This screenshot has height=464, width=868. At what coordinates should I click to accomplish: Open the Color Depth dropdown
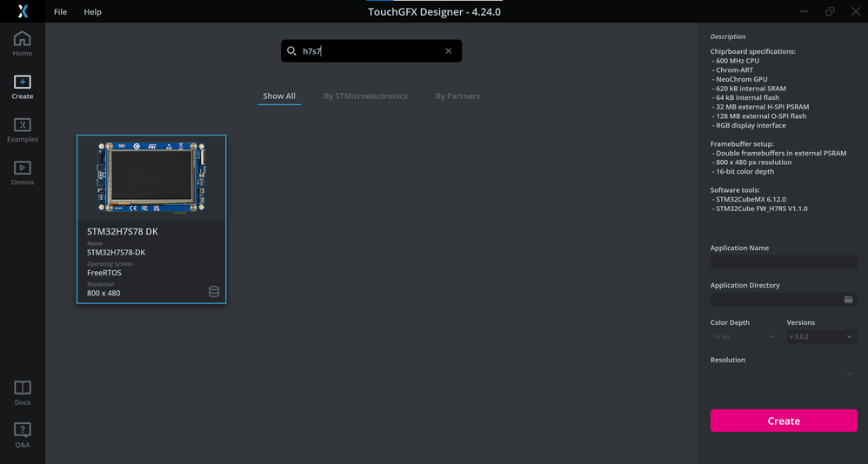coord(744,336)
